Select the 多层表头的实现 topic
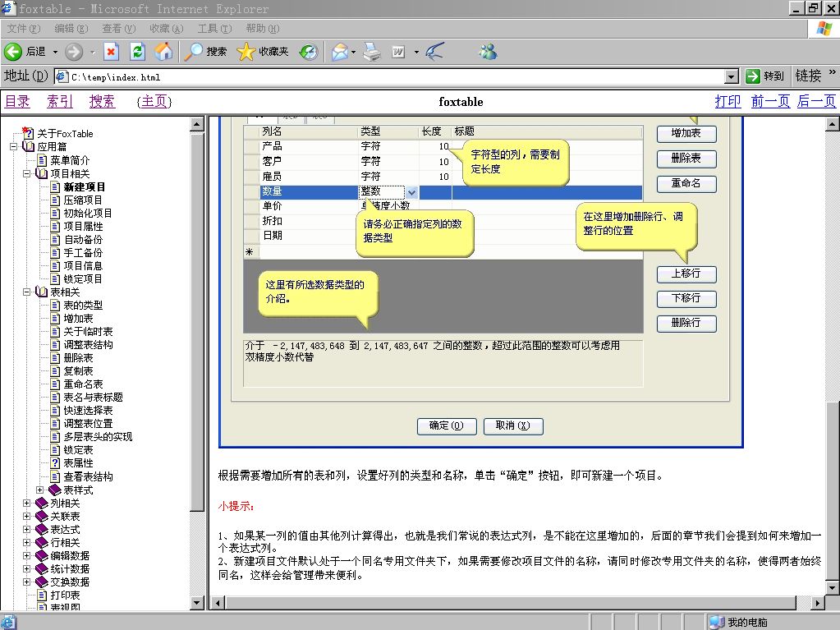840x630 pixels. 98,437
